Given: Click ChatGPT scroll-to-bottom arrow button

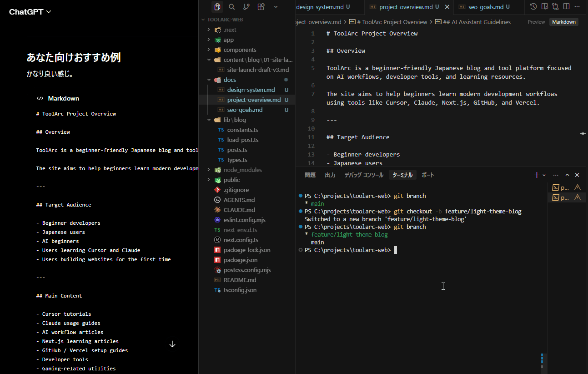Looking at the screenshot, I should 172,344.
